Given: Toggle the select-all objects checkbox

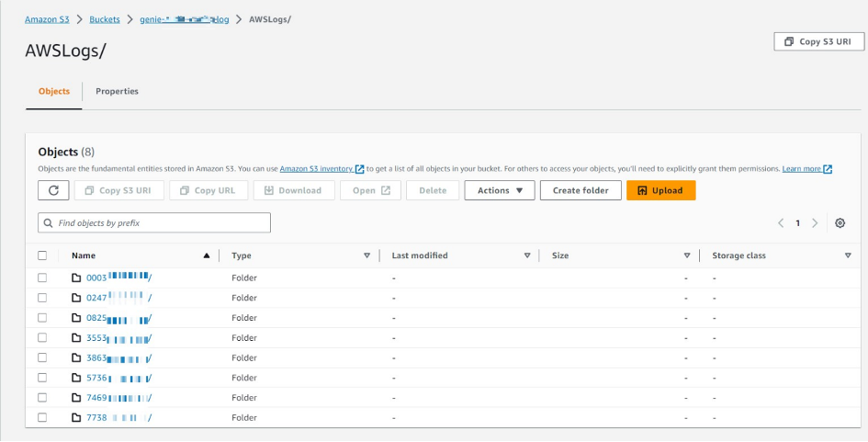Looking at the screenshot, I should pos(42,255).
